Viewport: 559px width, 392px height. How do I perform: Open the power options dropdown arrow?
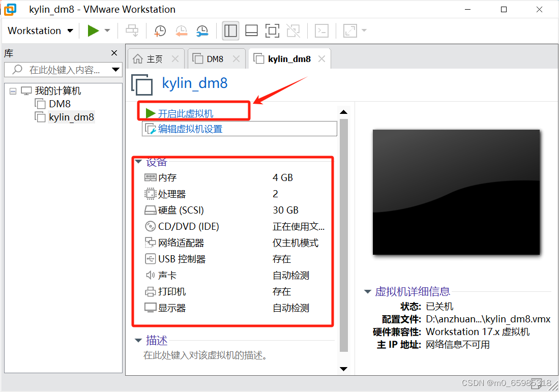click(x=107, y=31)
